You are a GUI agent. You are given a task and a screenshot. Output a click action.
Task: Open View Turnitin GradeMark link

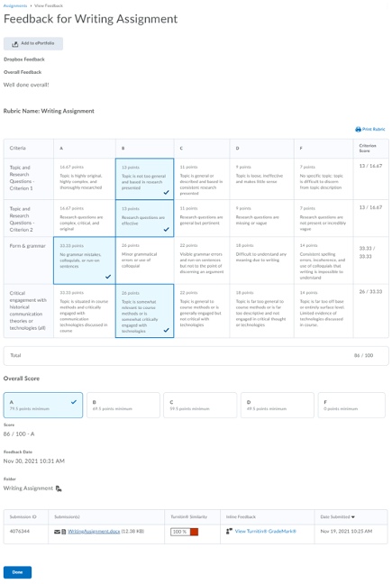point(266,532)
